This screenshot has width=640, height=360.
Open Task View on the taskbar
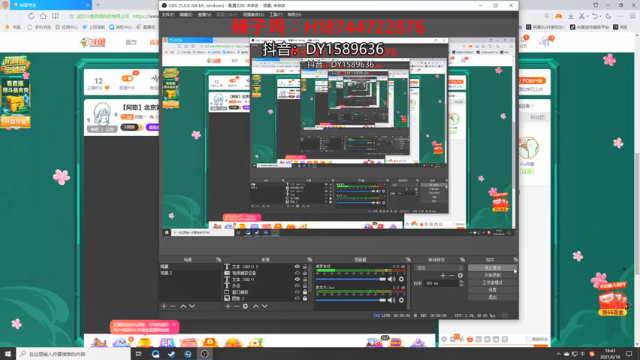pos(138,354)
